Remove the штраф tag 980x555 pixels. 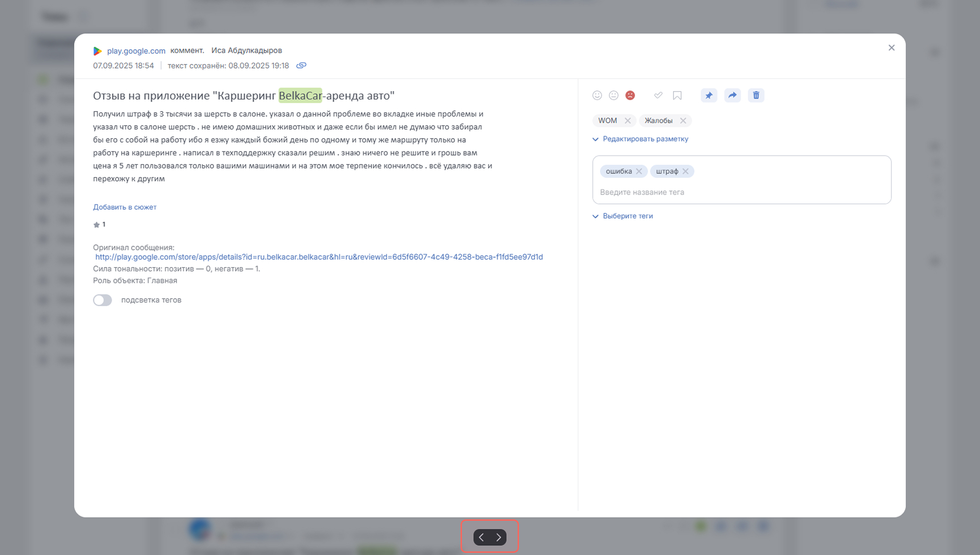click(686, 171)
